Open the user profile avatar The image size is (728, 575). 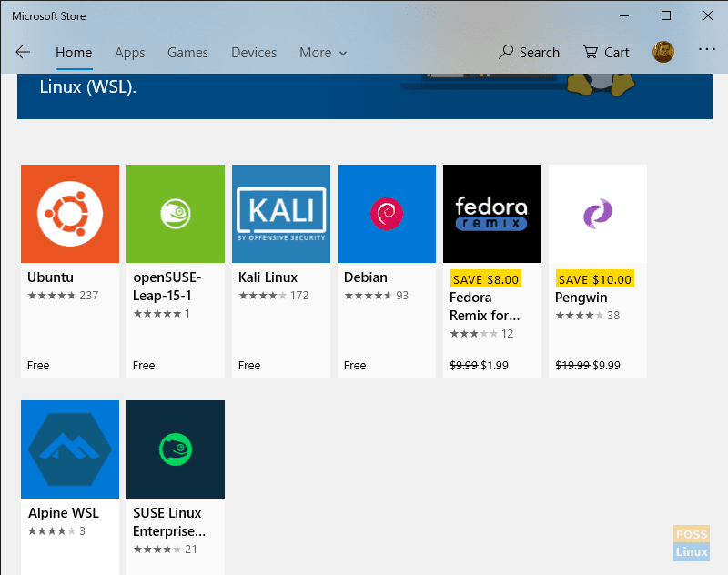(663, 52)
